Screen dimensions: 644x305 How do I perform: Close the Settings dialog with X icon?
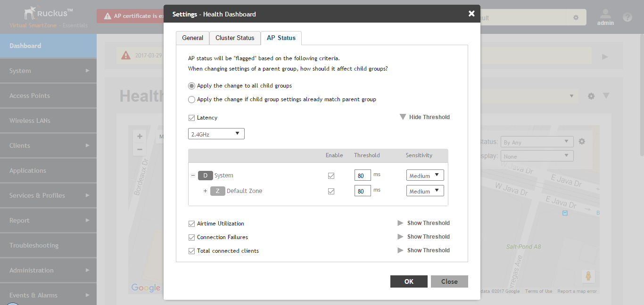point(471,14)
